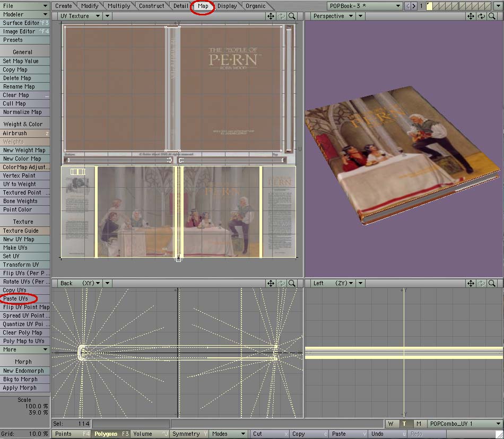
Task: Enable Polygons selection mode
Action: [x=111, y=434]
